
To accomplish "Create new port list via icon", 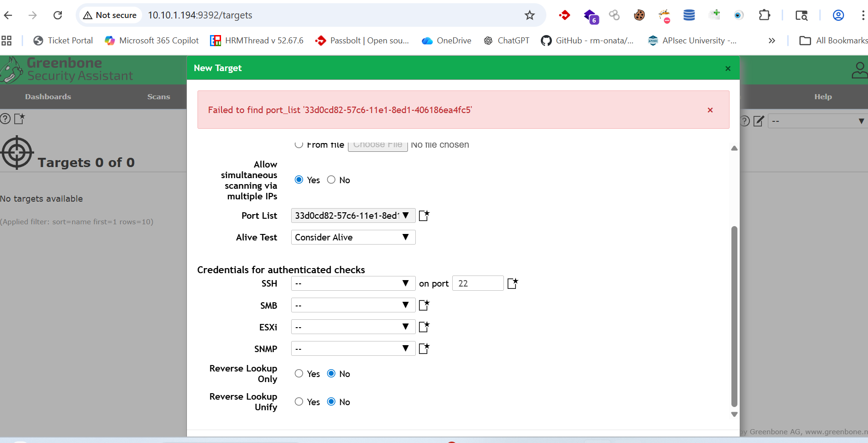I will [x=424, y=216].
